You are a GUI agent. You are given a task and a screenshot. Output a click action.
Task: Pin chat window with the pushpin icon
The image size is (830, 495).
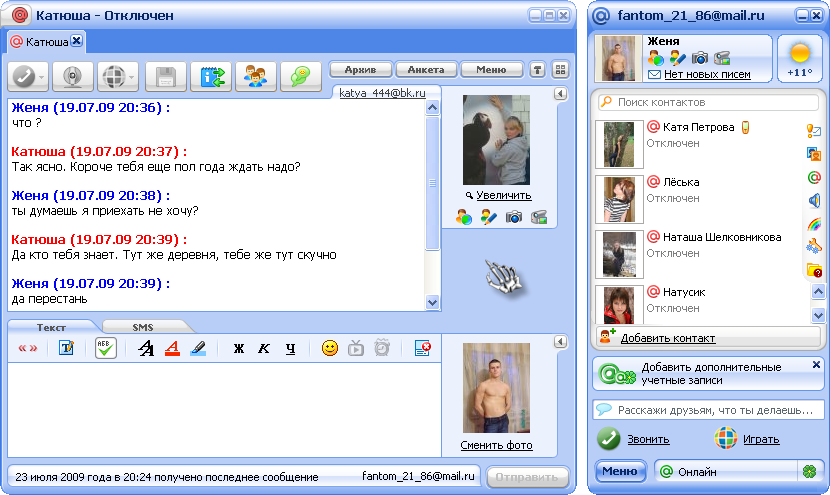point(537,69)
